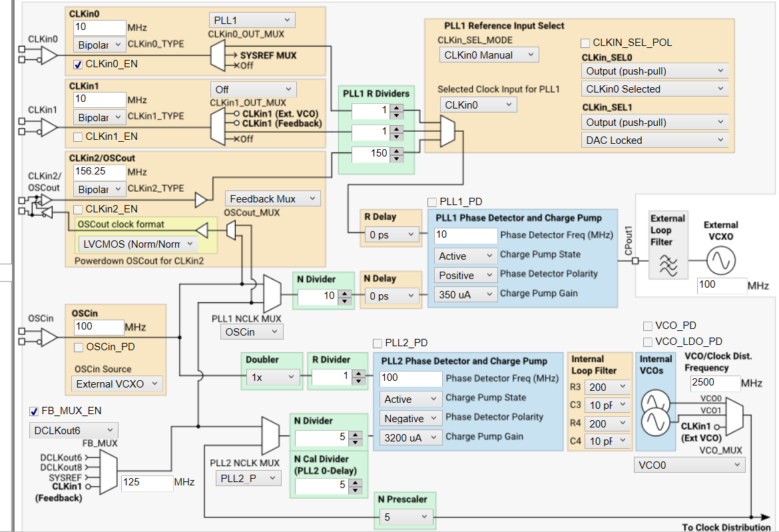The width and height of the screenshot is (779, 532).
Task: Decrement the 150 PLL1 R divider
Action: [396, 159]
